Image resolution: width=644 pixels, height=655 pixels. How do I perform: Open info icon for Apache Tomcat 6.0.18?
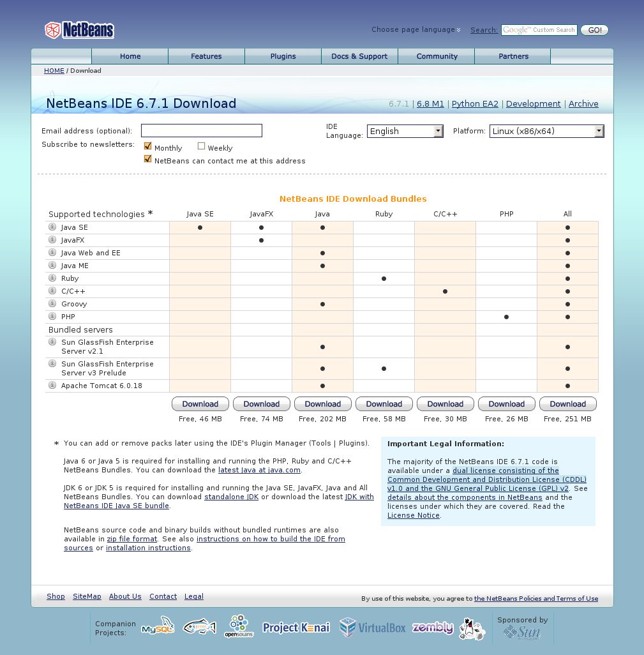click(x=52, y=385)
